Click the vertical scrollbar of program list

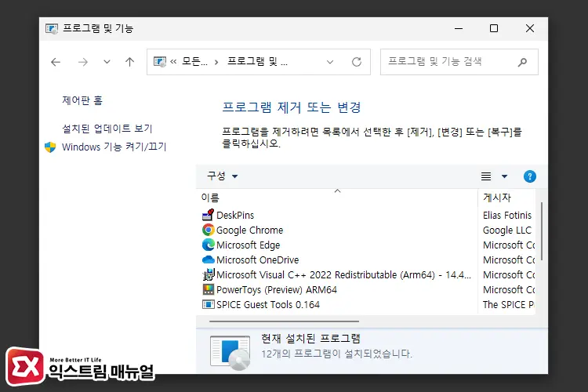542,231
